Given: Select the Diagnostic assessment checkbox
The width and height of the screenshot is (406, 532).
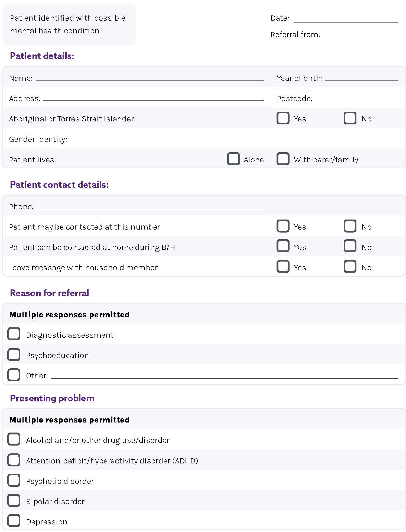Looking at the screenshot, I should click(x=14, y=334).
